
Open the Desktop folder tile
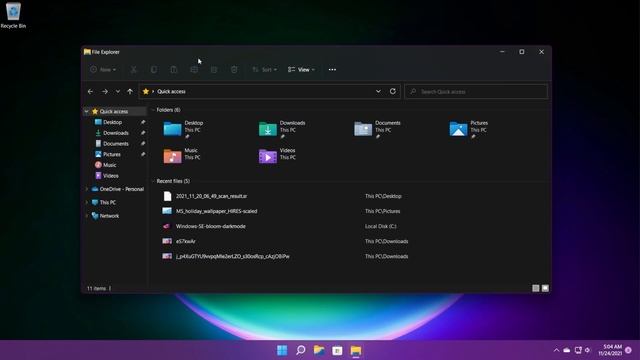coord(184,129)
